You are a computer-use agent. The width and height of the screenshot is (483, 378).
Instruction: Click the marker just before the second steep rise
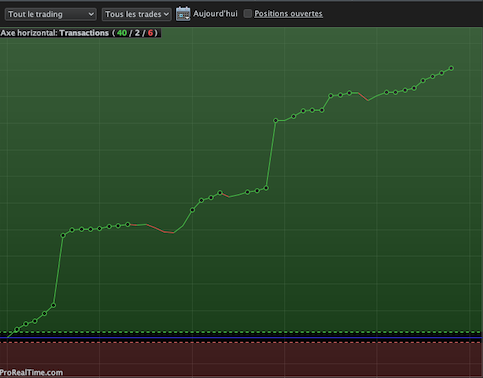point(266,188)
